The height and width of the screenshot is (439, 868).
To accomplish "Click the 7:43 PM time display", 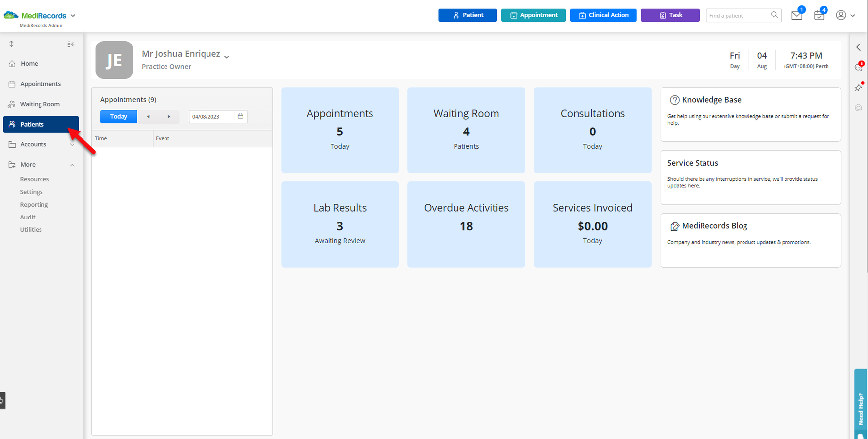I will (806, 56).
